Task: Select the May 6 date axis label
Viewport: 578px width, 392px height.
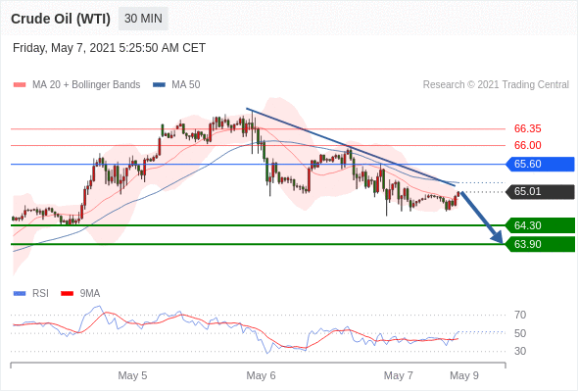Action: coord(261,375)
